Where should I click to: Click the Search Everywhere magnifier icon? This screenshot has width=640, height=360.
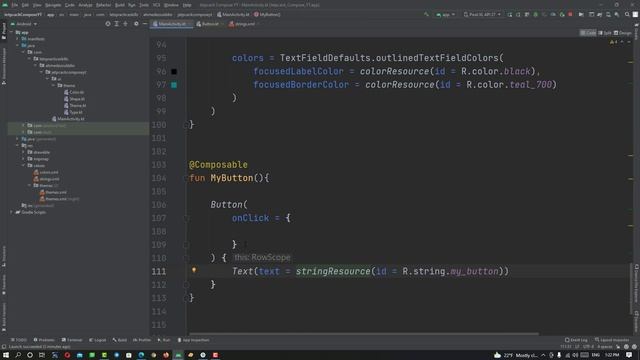(627, 15)
